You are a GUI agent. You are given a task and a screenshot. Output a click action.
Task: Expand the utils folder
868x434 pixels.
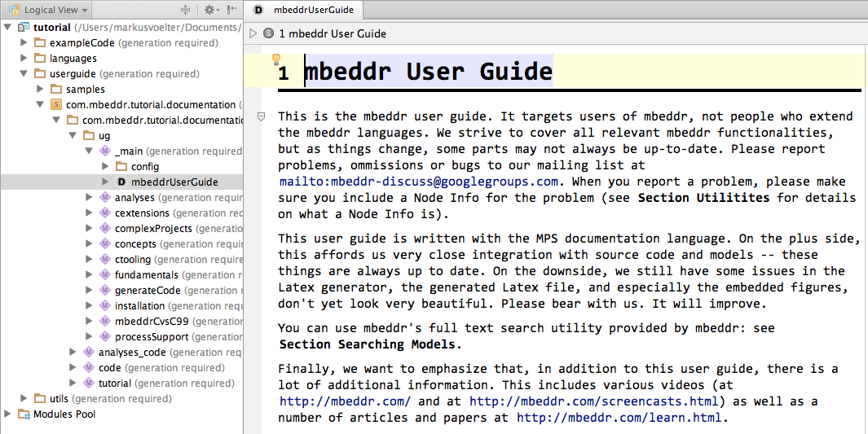pyautogui.click(x=24, y=399)
